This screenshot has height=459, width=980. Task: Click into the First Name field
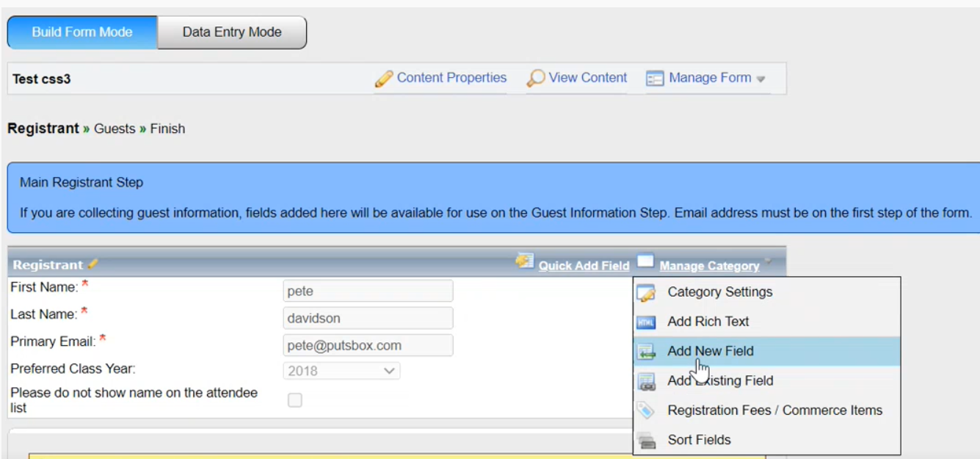(368, 291)
